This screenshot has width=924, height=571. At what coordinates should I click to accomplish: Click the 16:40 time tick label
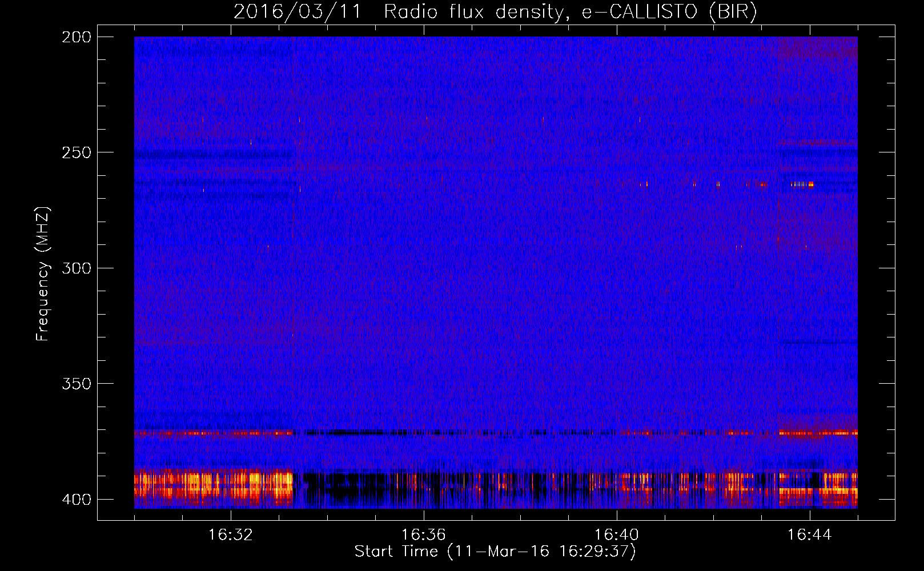point(617,535)
